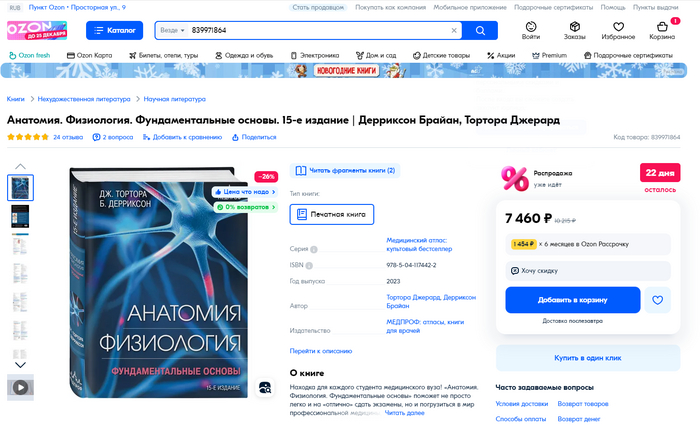Click Добавить в корзину button
The image size is (700, 435).
pos(573,300)
